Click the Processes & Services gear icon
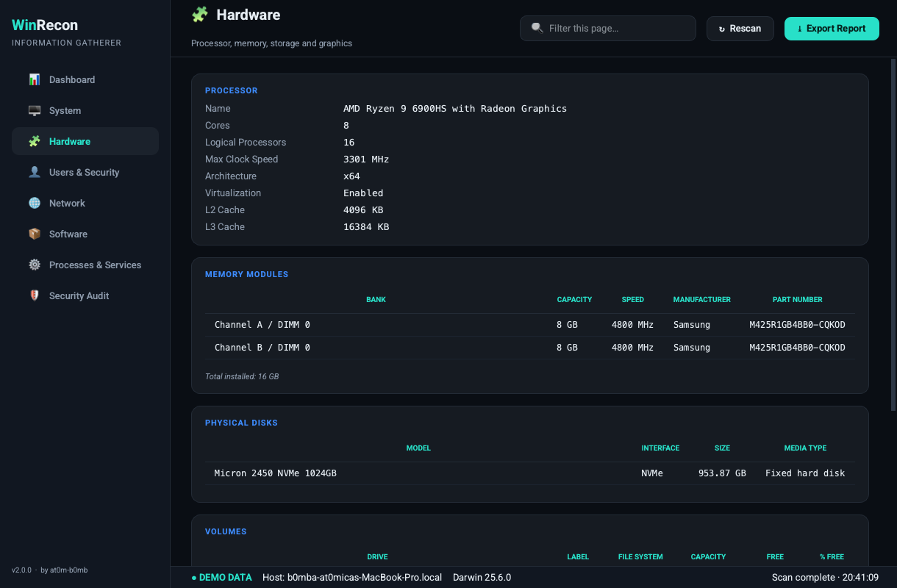897x588 pixels. (35, 265)
